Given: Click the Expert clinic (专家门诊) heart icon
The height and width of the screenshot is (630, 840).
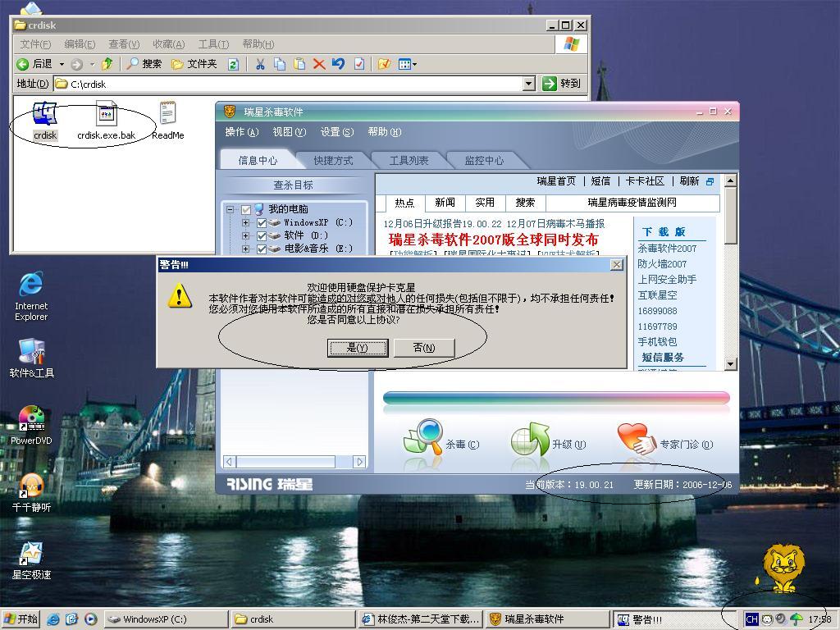Looking at the screenshot, I should (x=636, y=438).
